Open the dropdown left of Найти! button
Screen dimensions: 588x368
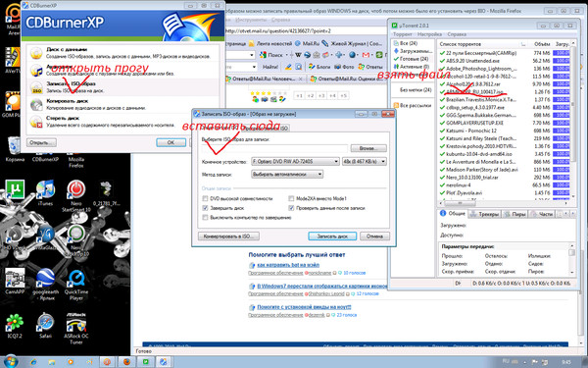click(254, 67)
